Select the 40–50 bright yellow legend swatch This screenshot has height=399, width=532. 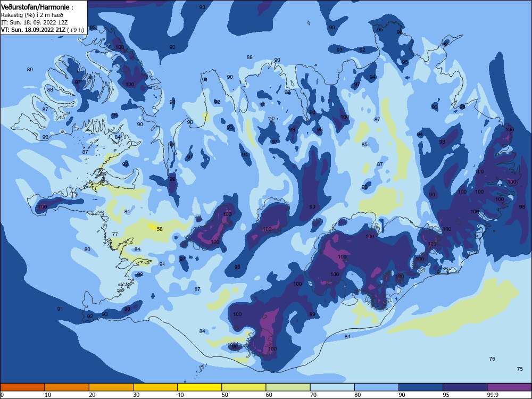[199, 387]
